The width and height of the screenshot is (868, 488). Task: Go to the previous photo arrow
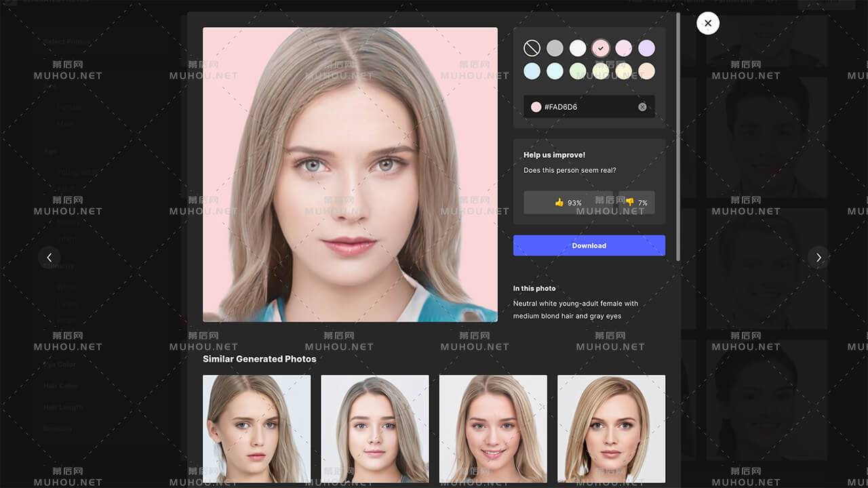point(49,257)
